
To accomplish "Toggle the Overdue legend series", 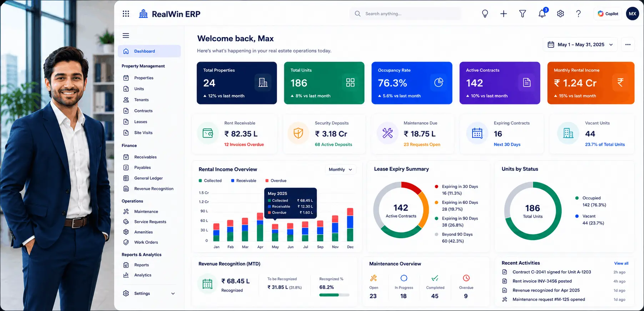I will pos(276,180).
